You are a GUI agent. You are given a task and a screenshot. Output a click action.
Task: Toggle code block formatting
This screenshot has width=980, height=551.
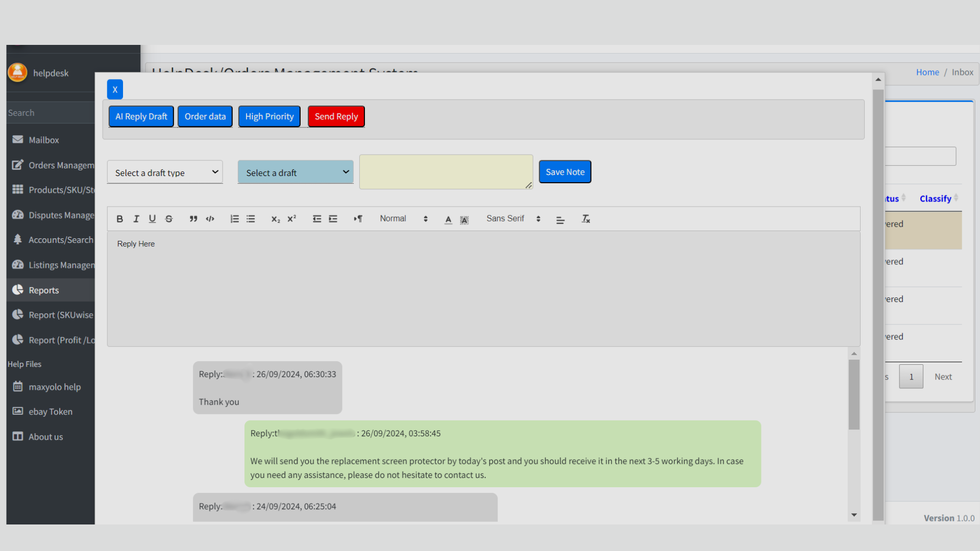[210, 219]
